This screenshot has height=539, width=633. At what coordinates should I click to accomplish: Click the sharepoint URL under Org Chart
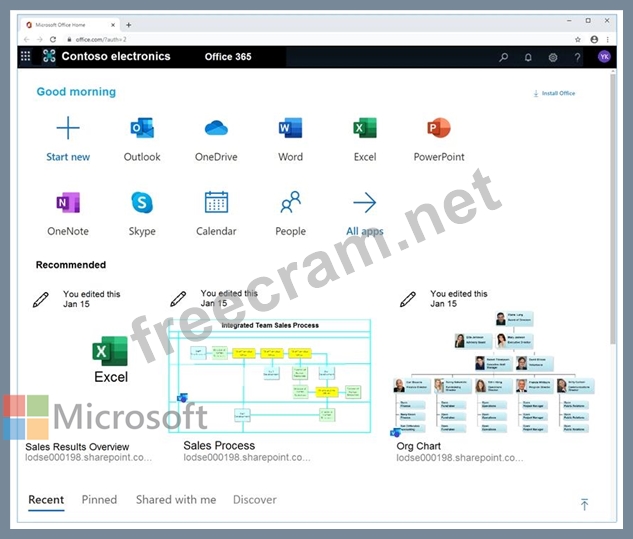(x=459, y=458)
